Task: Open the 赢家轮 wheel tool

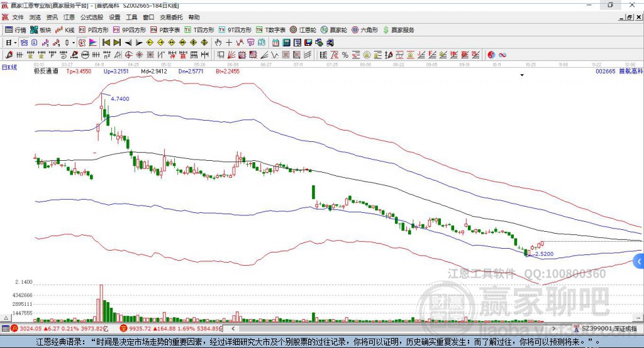Action: (x=334, y=30)
